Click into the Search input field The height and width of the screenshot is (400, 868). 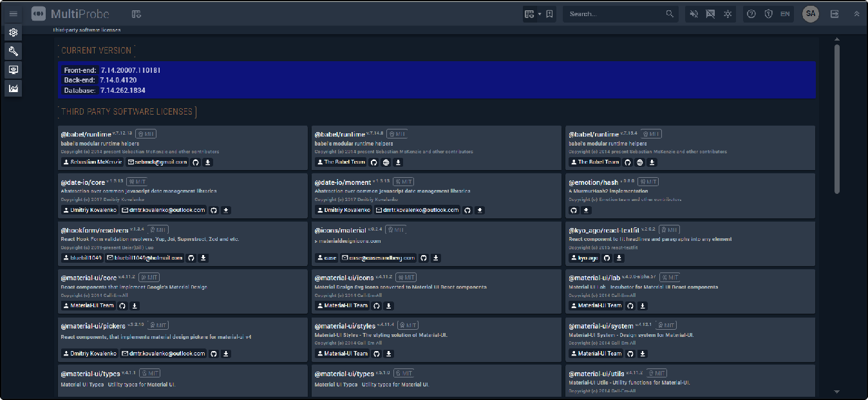(x=615, y=14)
